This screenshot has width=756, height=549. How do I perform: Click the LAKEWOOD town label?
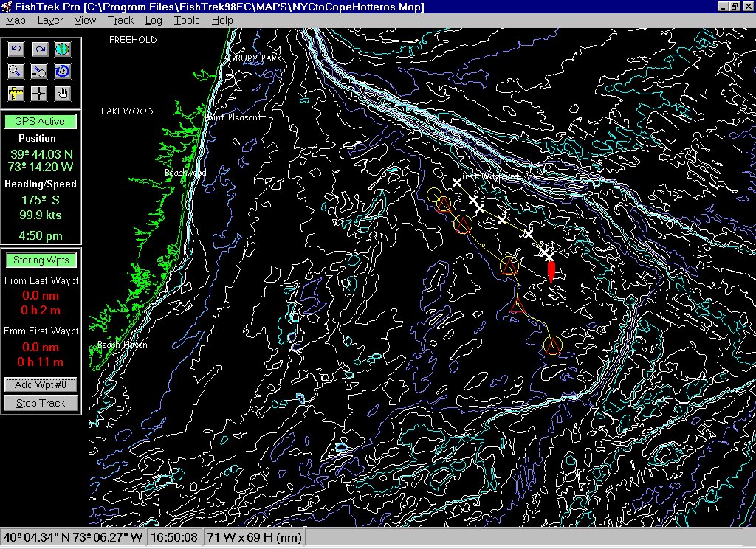tap(127, 111)
